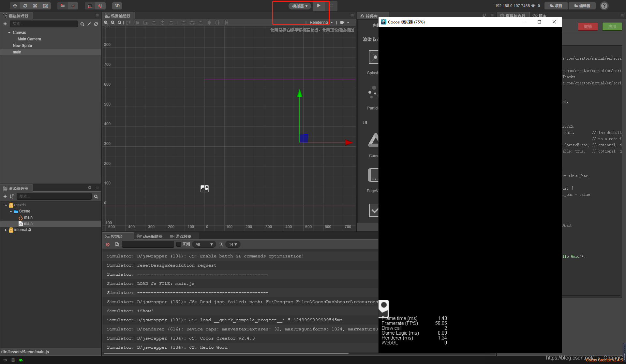The height and width of the screenshot is (364, 626).
Task: Select the rotate transform tool
Action: tap(25, 6)
